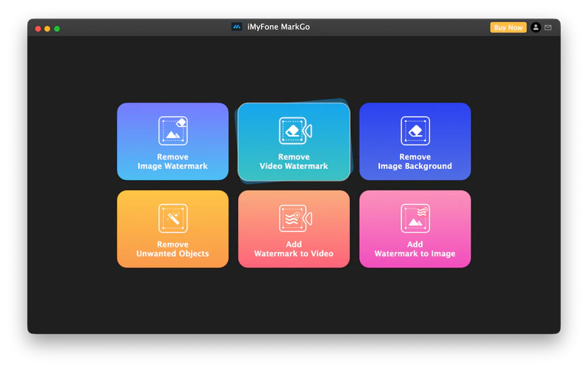Maximize the window with the green button
The width and height of the screenshot is (588, 370).
pyautogui.click(x=57, y=29)
